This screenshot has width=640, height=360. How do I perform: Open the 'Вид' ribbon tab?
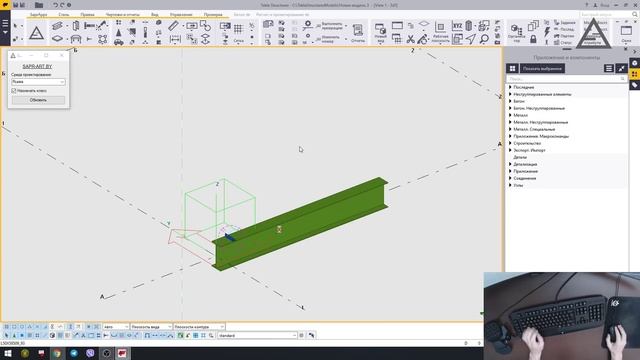[x=155, y=14]
